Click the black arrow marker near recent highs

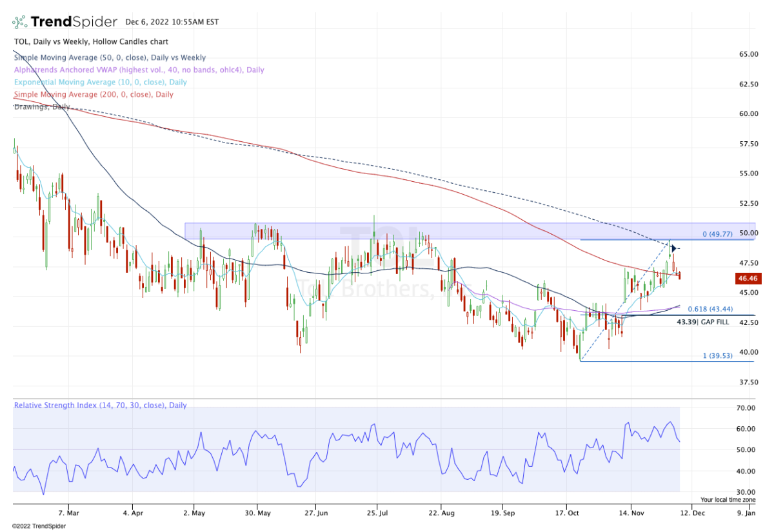pyautogui.click(x=673, y=248)
